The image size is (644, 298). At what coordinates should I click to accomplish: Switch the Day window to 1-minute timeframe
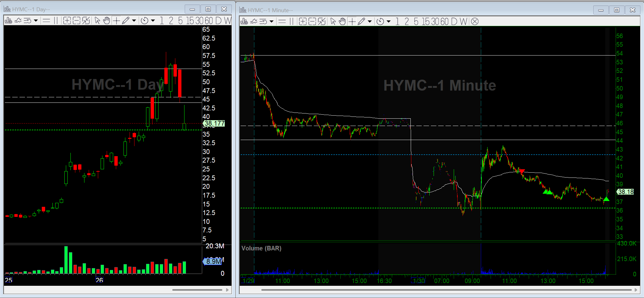coord(162,21)
